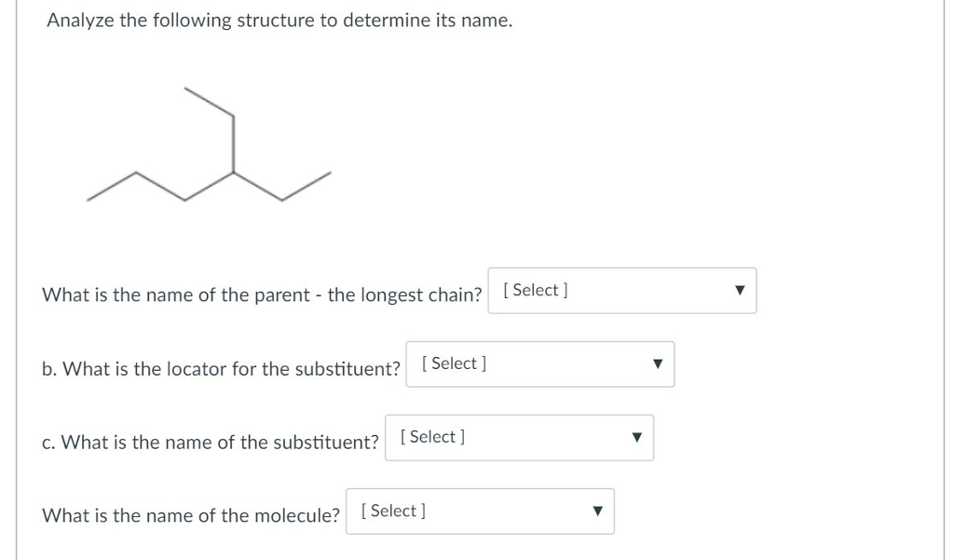The image size is (954, 560).
Task: Click the arrow on the locator dropdown
Action: click(x=657, y=364)
